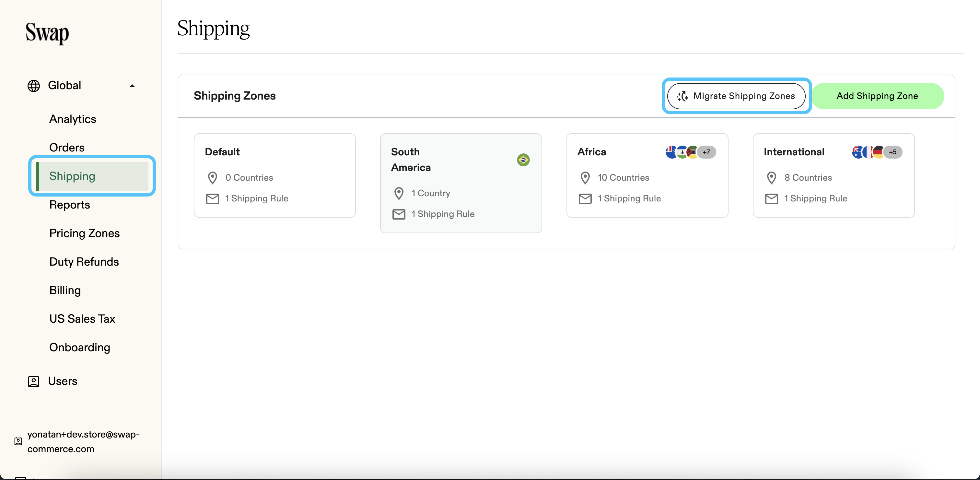Open the Users section
This screenshot has width=980, height=480.
[x=63, y=381]
